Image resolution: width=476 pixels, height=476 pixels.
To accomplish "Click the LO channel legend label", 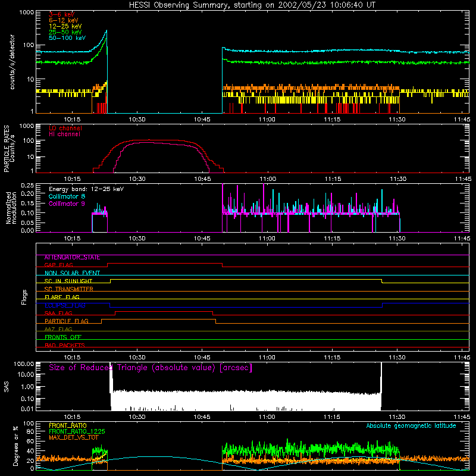I will point(65,128).
